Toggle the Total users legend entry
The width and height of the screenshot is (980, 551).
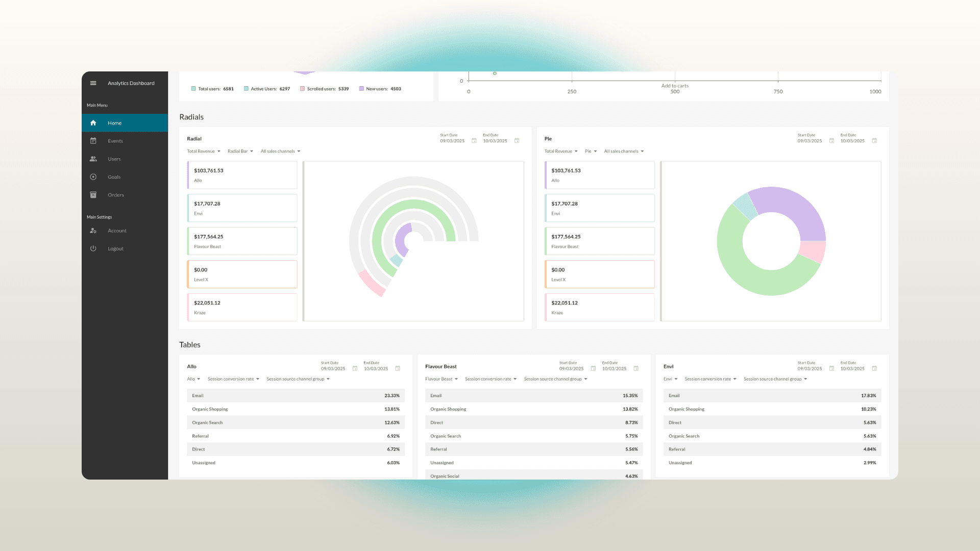point(212,88)
